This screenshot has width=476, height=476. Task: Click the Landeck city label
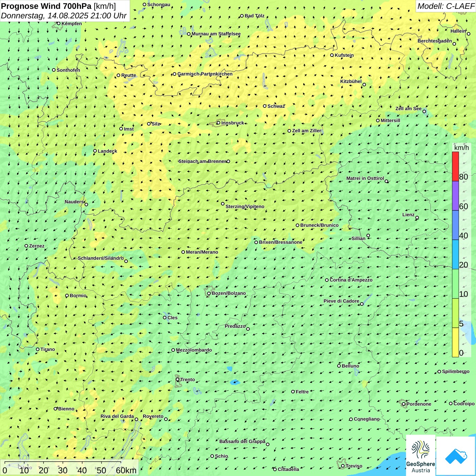tap(107, 151)
